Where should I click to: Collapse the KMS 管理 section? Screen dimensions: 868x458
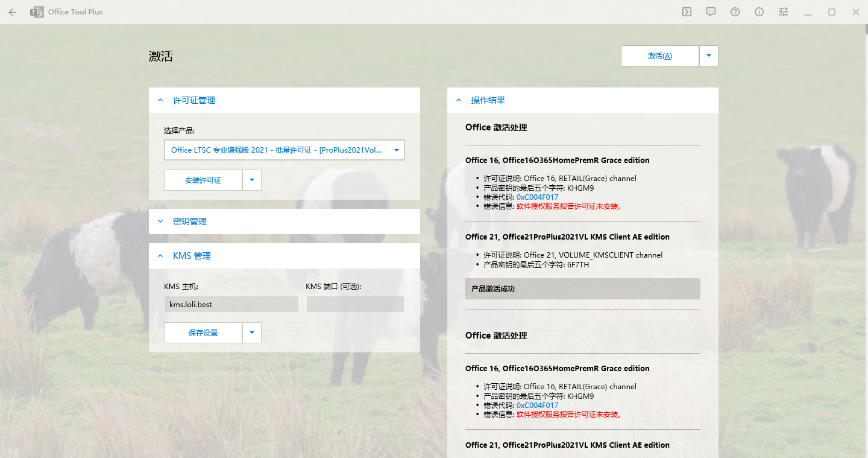pos(160,256)
